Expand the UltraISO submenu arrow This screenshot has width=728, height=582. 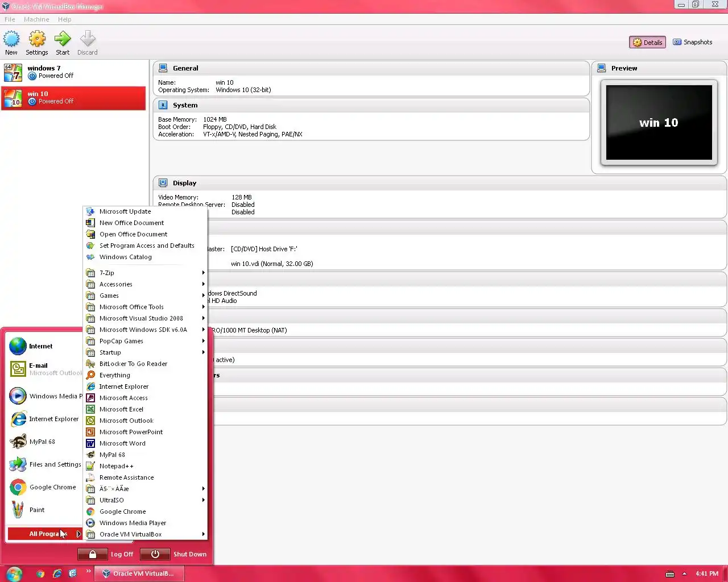click(203, 500)
